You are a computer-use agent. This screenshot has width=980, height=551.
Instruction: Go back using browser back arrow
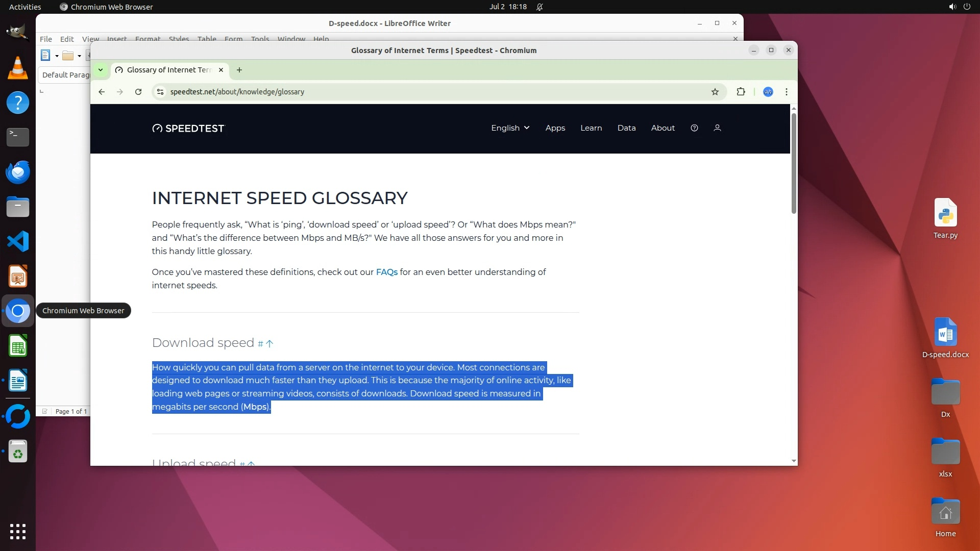102,92
